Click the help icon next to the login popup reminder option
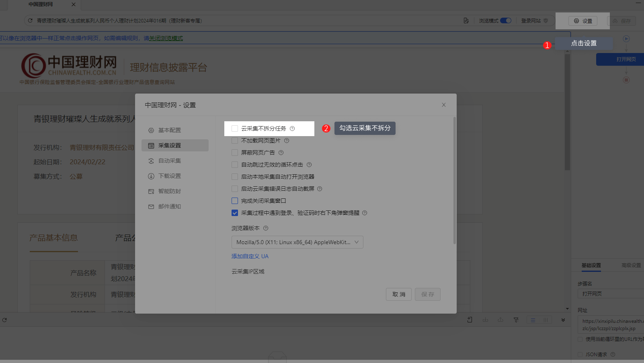The width and height of the screenshot is (644, 363). point(365,213)
